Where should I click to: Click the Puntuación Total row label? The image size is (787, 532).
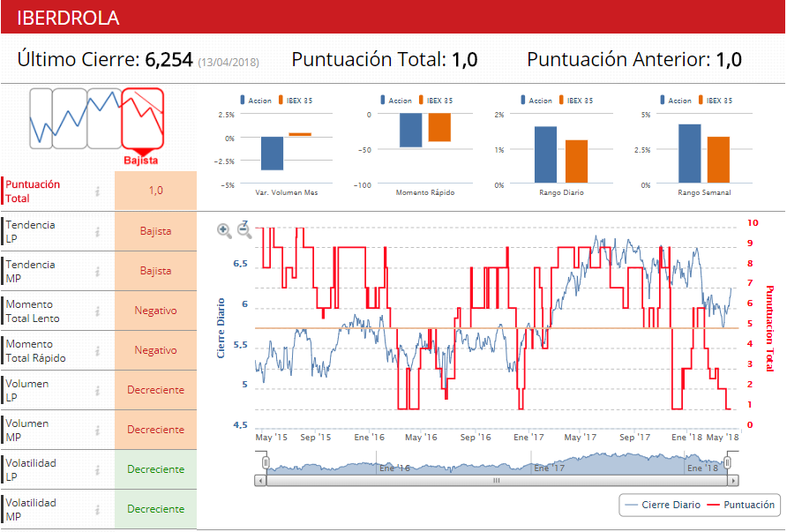pos(33,191)
